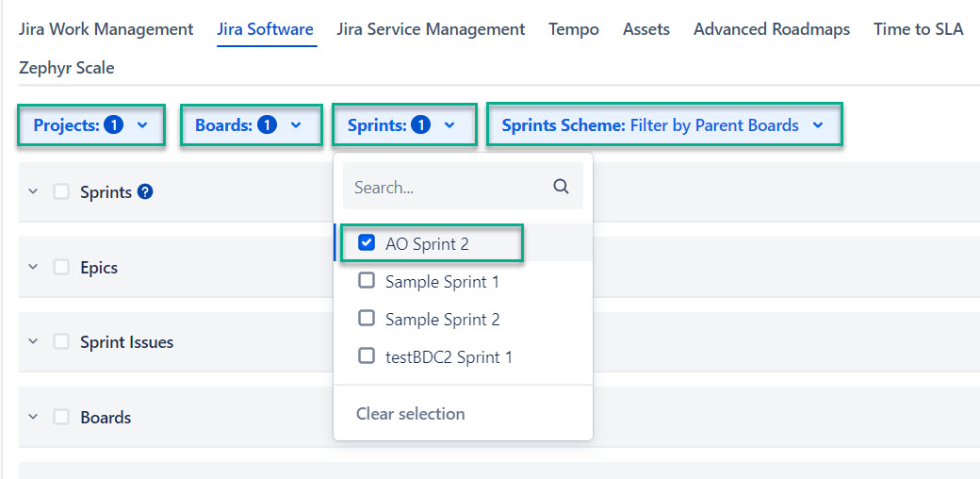Open the Boards filter dropdown
Image resolution: width=980 pixels, height=479 pixels.
tap(249, 125)
